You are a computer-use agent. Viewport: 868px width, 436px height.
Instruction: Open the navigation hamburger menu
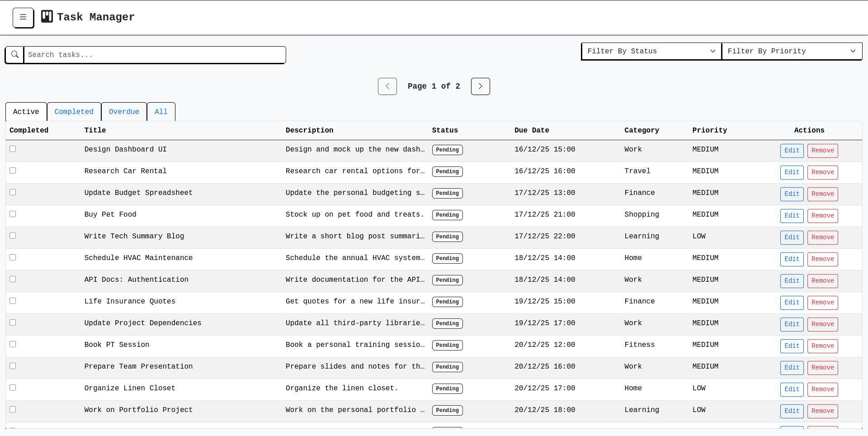point(23,18)
